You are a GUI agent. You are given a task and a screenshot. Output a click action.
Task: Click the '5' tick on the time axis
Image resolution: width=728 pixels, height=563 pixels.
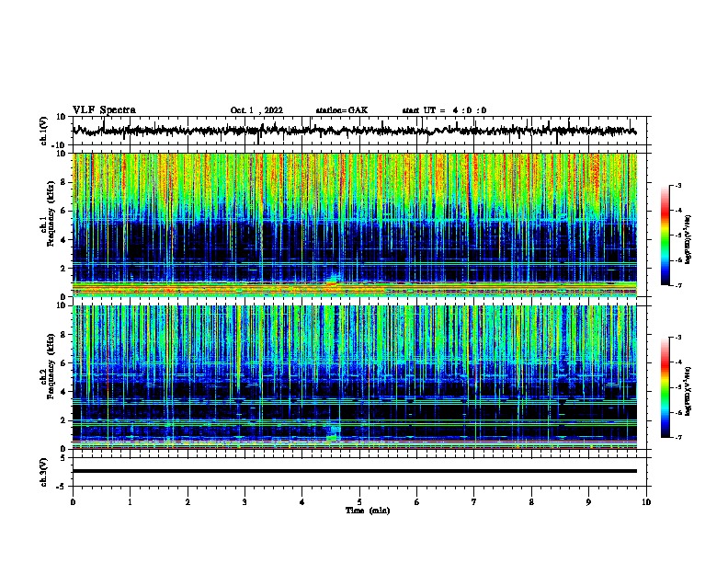[x=359, y=502]
